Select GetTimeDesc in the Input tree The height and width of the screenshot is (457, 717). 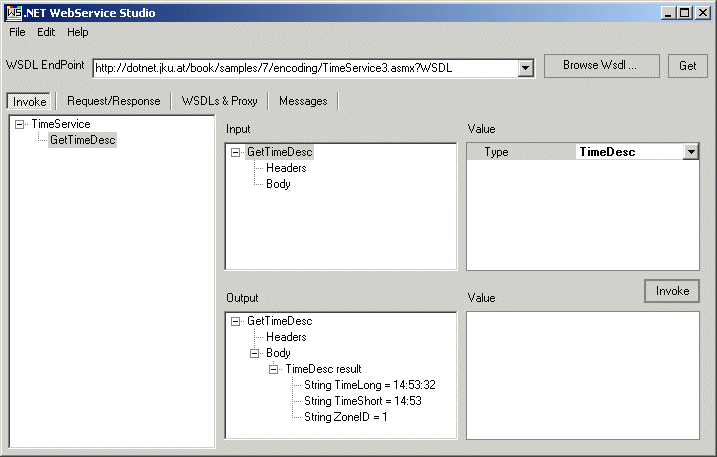[x=280, y=152]
